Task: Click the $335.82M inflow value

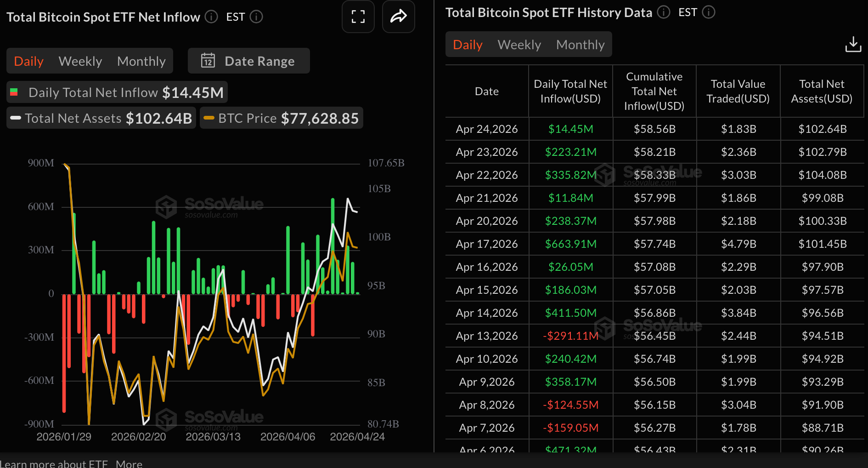Action: point(570,175)
